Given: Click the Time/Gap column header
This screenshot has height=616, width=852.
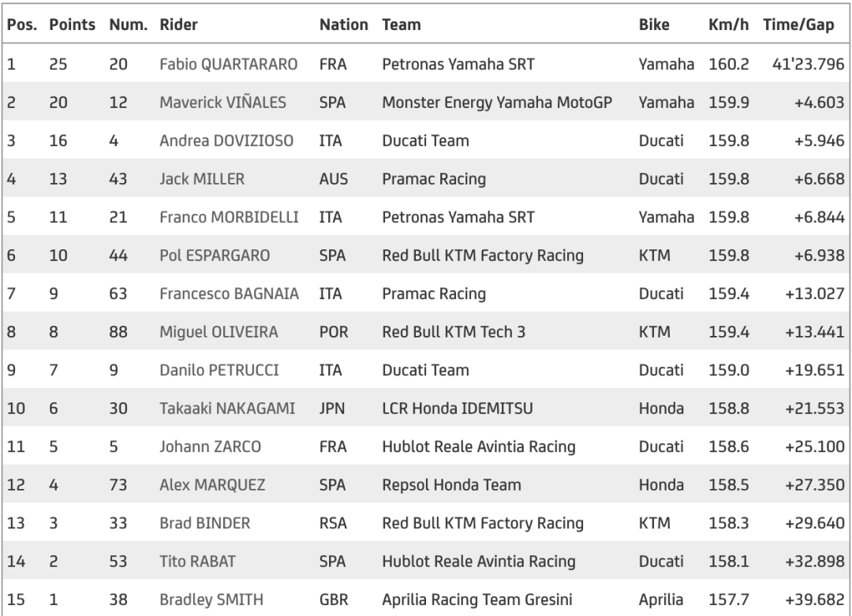Looking at the screenshot, I should [798, 25].
